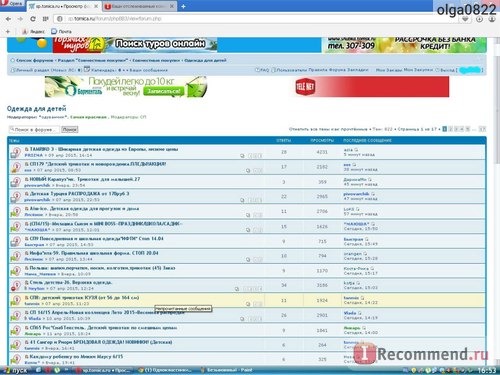Click the browser back arrow
Screen dimensions: 500x375
pyautogui.click(x=8, y=19)
